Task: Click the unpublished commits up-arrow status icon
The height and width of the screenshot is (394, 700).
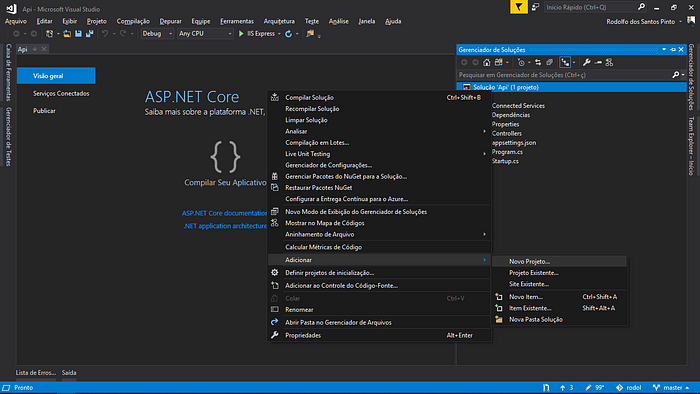Action: click(562, 388)
